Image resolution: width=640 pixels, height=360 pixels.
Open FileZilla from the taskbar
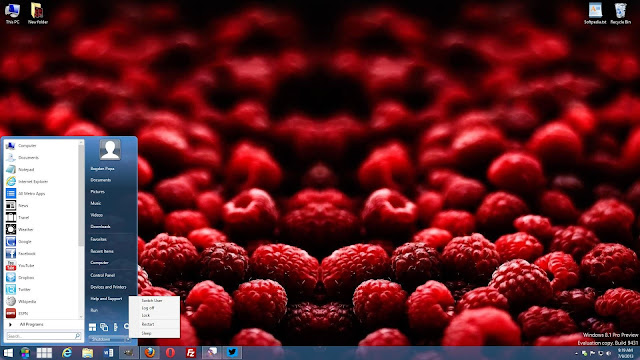(191, 353)
